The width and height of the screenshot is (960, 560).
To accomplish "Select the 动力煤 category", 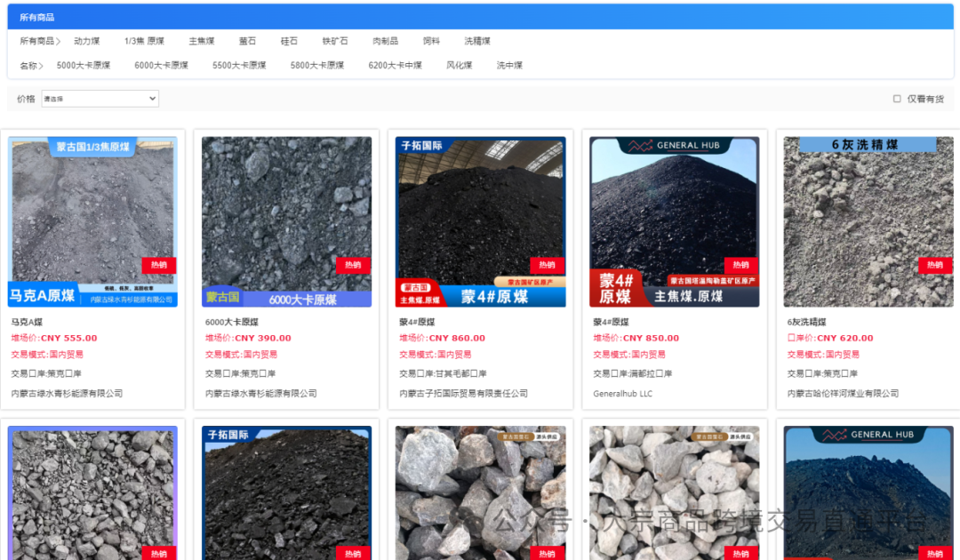I will [x=87, y=42].
